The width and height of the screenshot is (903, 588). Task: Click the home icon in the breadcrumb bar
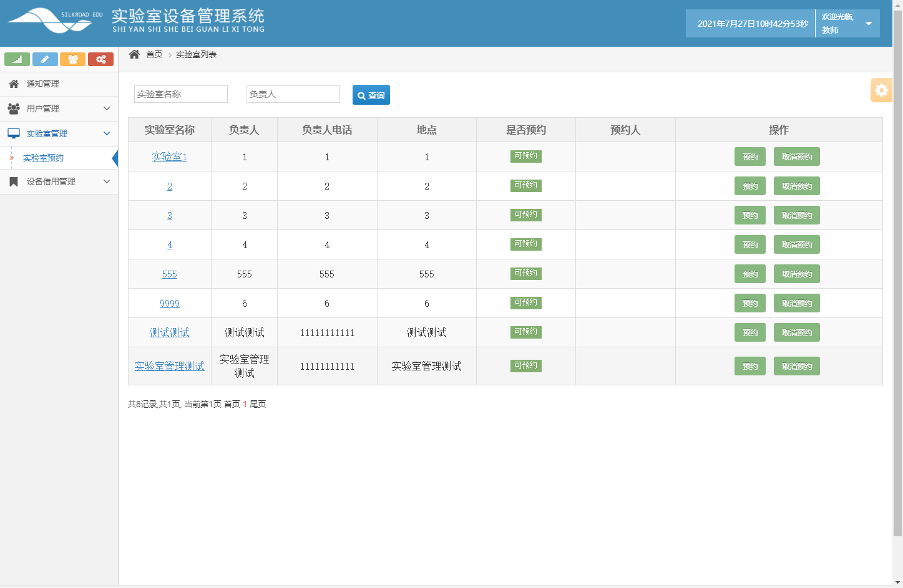tap(134, 54)
